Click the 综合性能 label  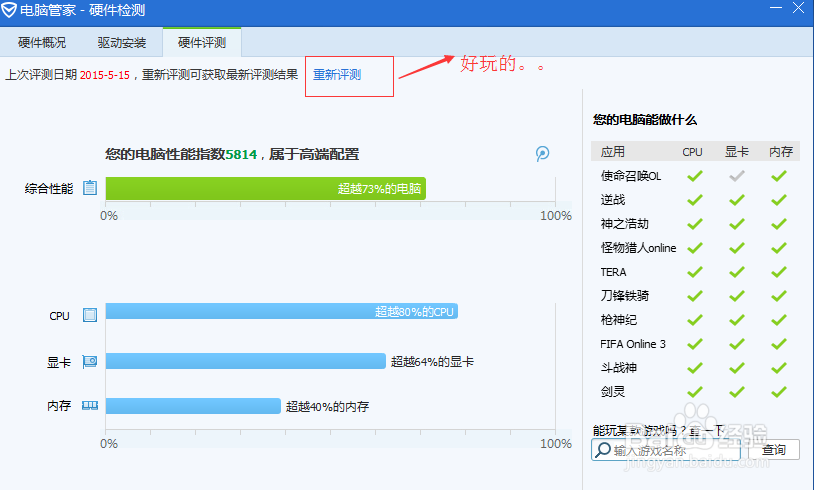click(49, 188)
